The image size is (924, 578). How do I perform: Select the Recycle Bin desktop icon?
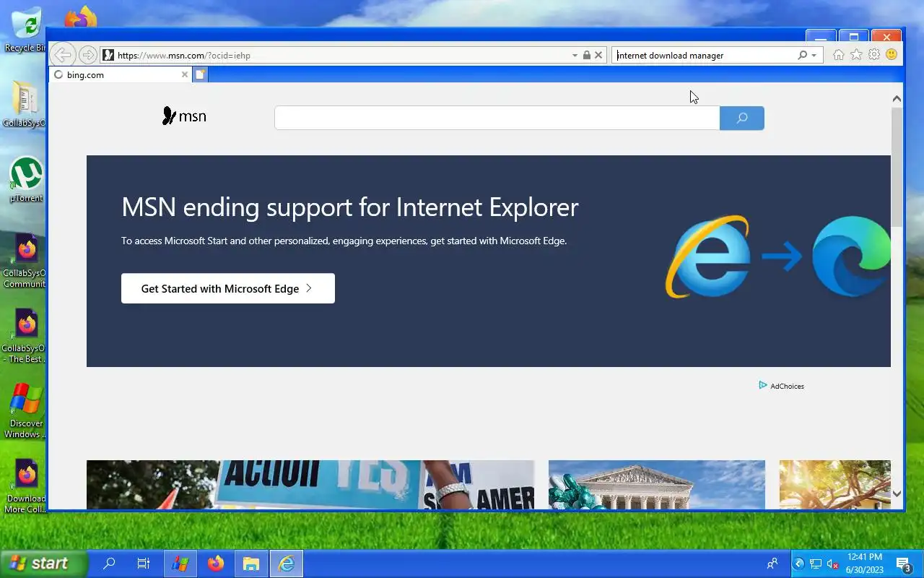point(25,30)
